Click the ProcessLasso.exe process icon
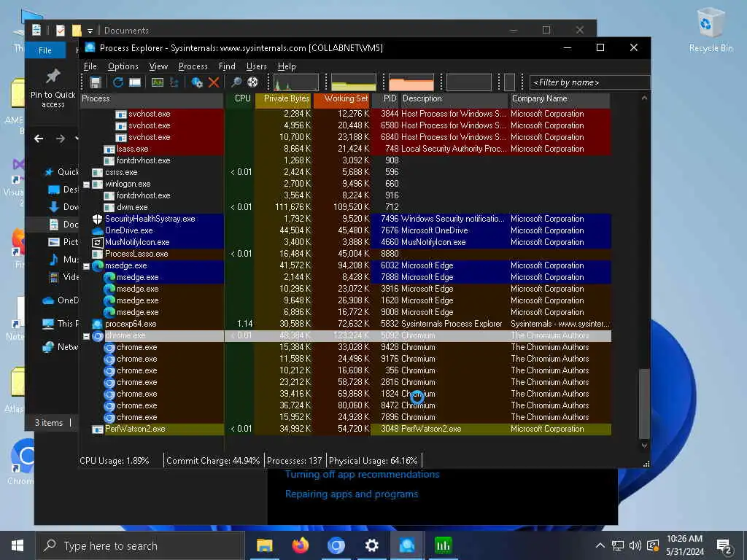The image size is (747, 560). coord(97,254)
